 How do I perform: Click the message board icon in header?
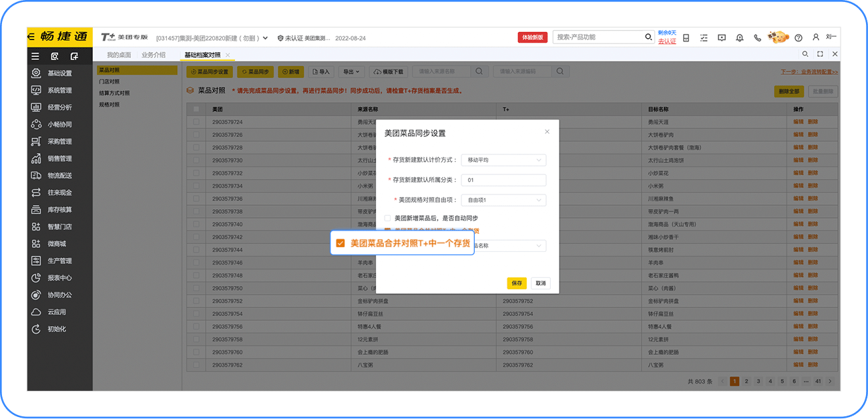[722, 37]
